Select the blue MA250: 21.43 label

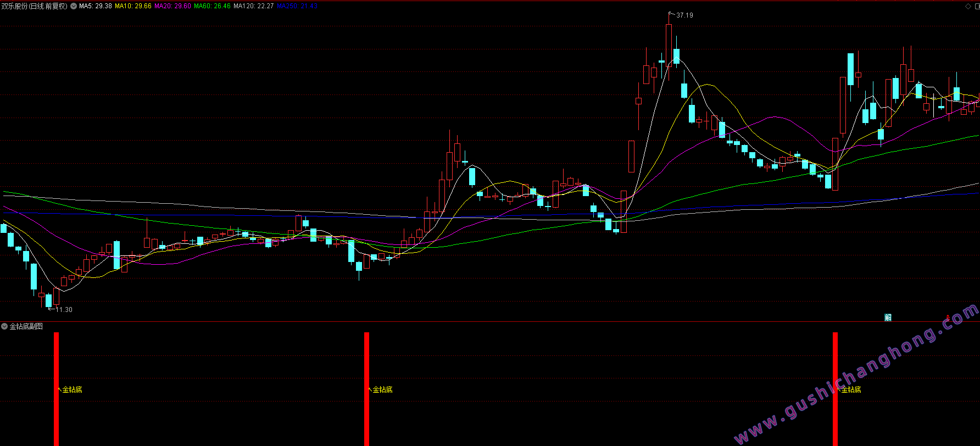pos(297,6)
